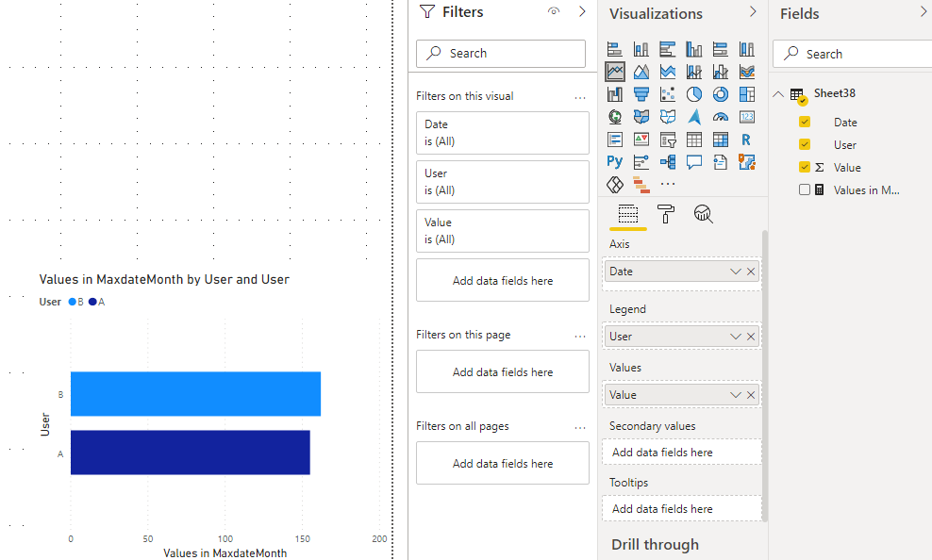Select the Table visual
The width and height of the screenshot is (932, 560).
[x=693, y=140]
